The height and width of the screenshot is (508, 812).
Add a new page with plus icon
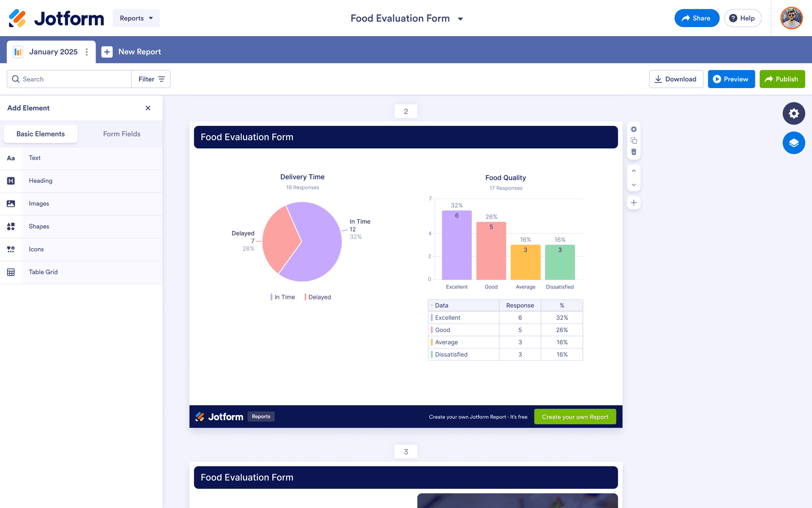[634, 203]
